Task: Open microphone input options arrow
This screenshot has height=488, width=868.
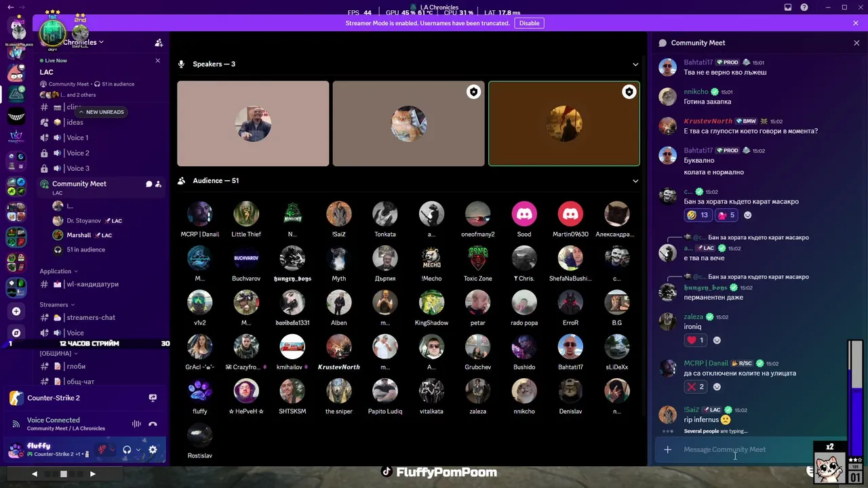Action: (x=113, y=449)
